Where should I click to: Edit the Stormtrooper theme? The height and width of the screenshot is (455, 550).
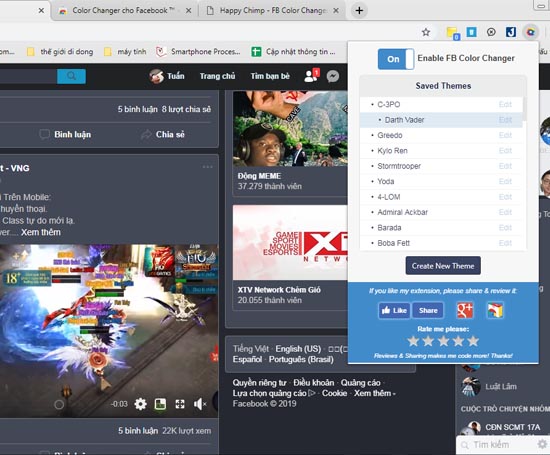[x=505, y=166]
